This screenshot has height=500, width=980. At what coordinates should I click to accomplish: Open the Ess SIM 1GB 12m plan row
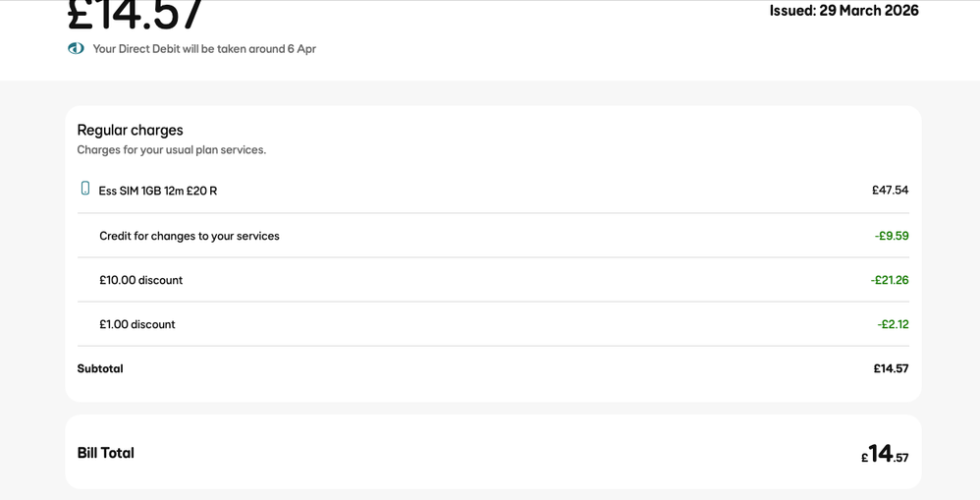tap(158, 191)
